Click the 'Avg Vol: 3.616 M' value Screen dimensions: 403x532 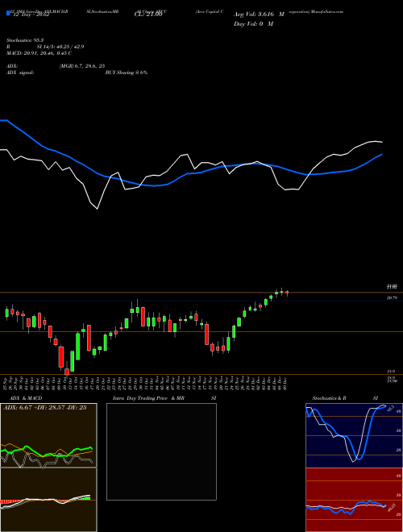click(259, 15)
